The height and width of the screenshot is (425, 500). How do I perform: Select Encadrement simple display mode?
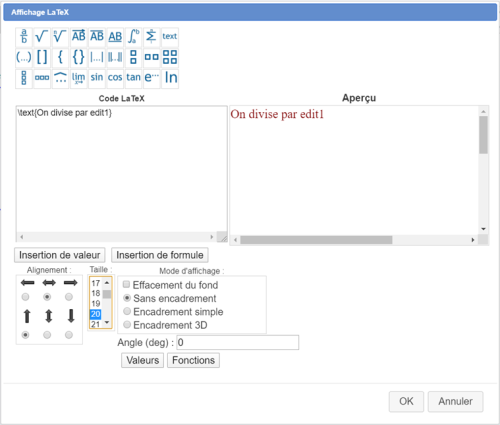tap(127, 311)
